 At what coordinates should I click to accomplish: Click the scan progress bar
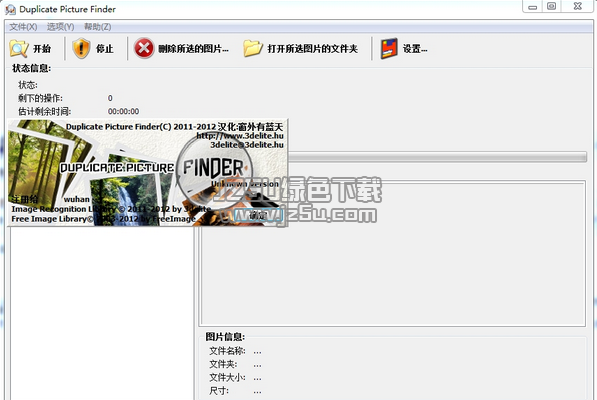(x=437, y=156)
